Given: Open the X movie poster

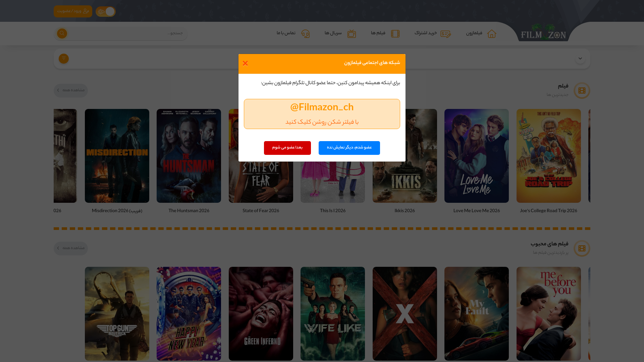Looking at the screenshot, I should [405, 314].
